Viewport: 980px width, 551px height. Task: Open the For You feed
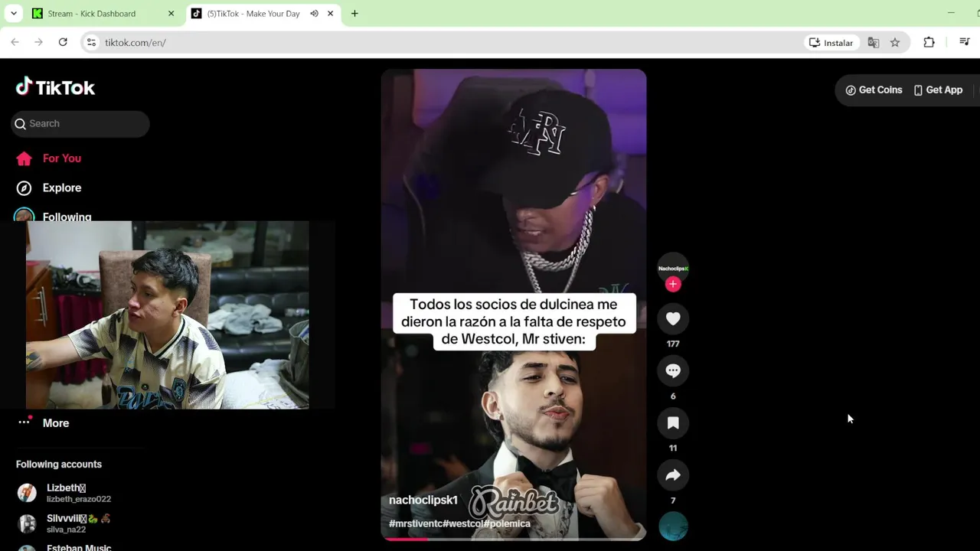[62, 158]
